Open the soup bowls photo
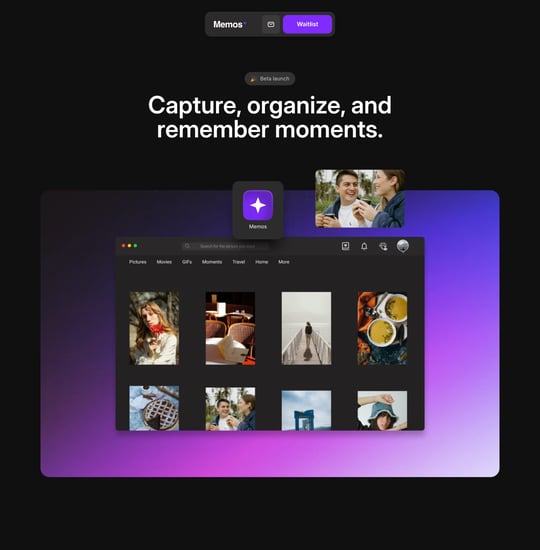The height and width of the screenshot is (550, 540). tap(382, 328)
